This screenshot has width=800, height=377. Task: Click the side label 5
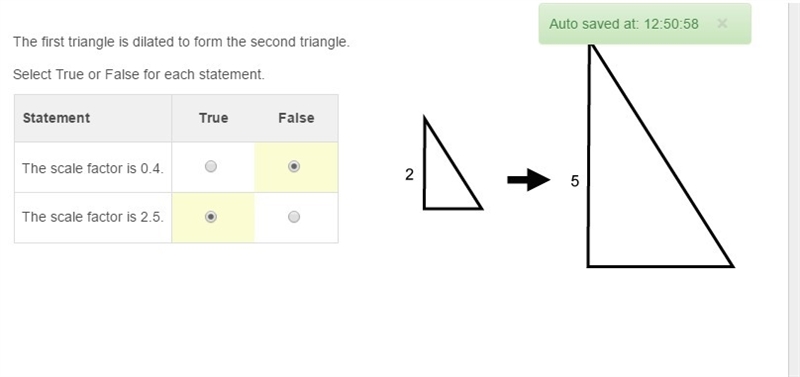[575, 181]
